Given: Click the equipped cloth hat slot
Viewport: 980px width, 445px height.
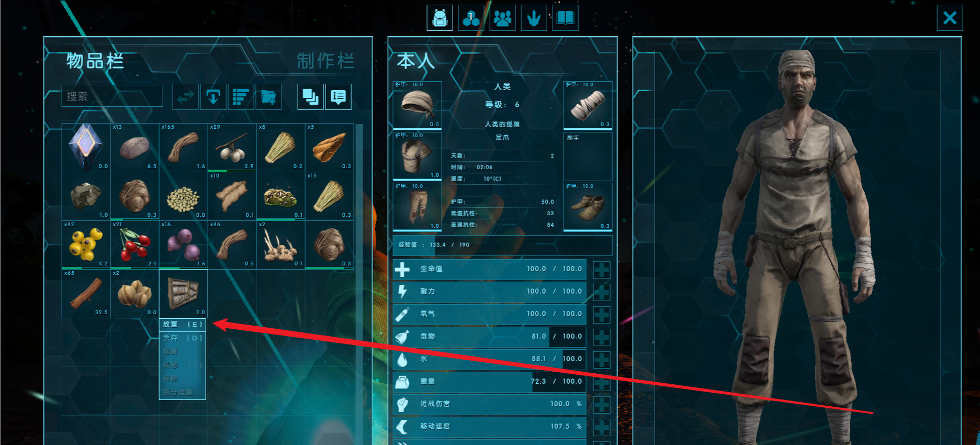Looking at the screenshot, I should pyautogui.click(x=417, y=105).
